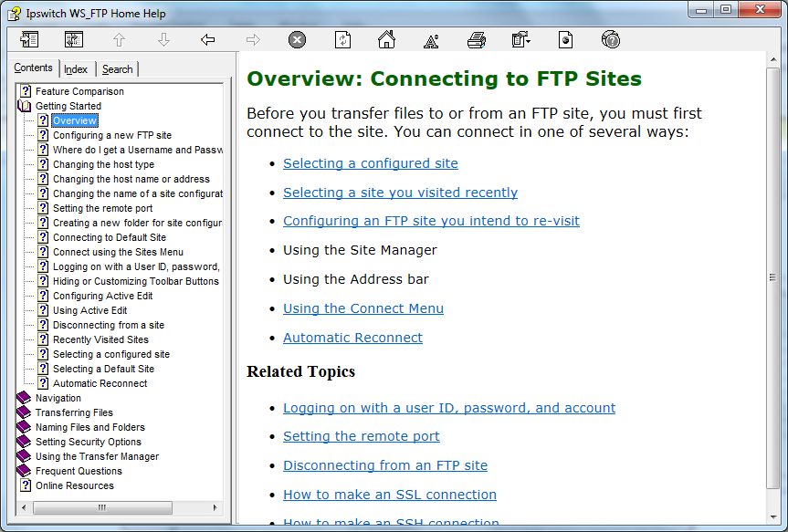
Task: Click the Locate topic in contents icon
Action: point(74,39)
